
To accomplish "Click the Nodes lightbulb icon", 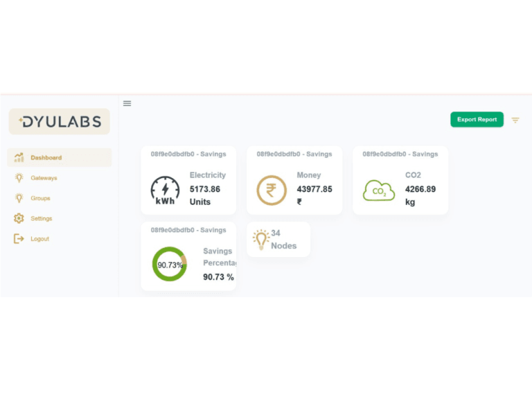I will (x=260, y=240).
